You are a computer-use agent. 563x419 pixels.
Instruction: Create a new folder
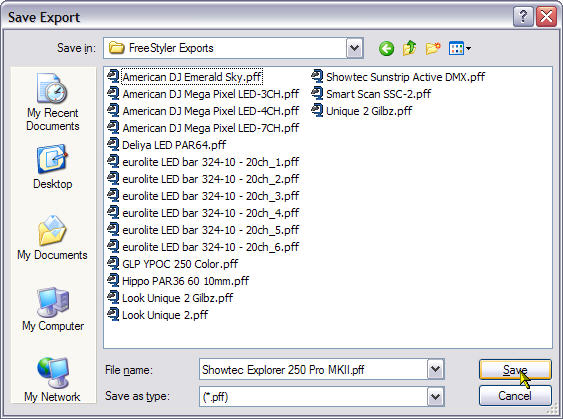[x=433, y=48]
